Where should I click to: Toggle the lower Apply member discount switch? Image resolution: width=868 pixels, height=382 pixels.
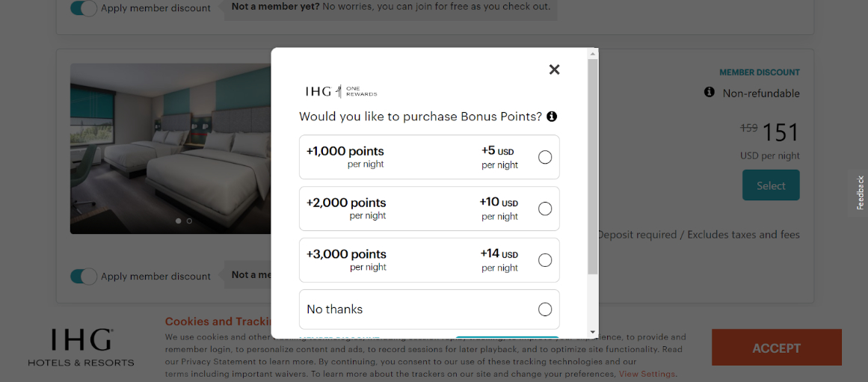pos(84,277)
